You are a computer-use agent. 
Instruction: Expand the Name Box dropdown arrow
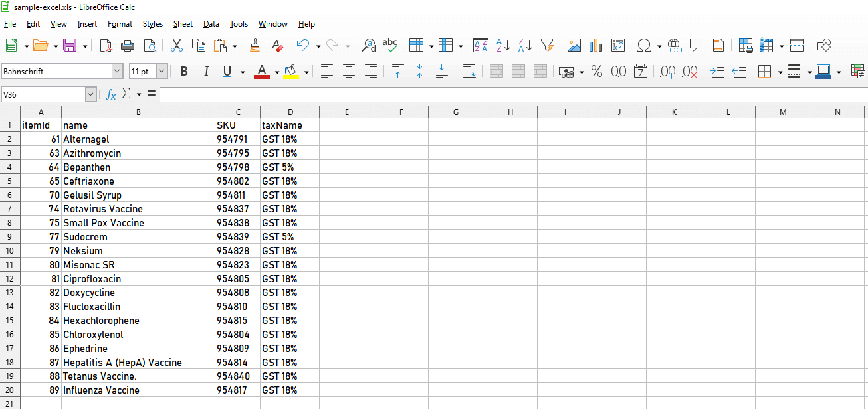91,94
